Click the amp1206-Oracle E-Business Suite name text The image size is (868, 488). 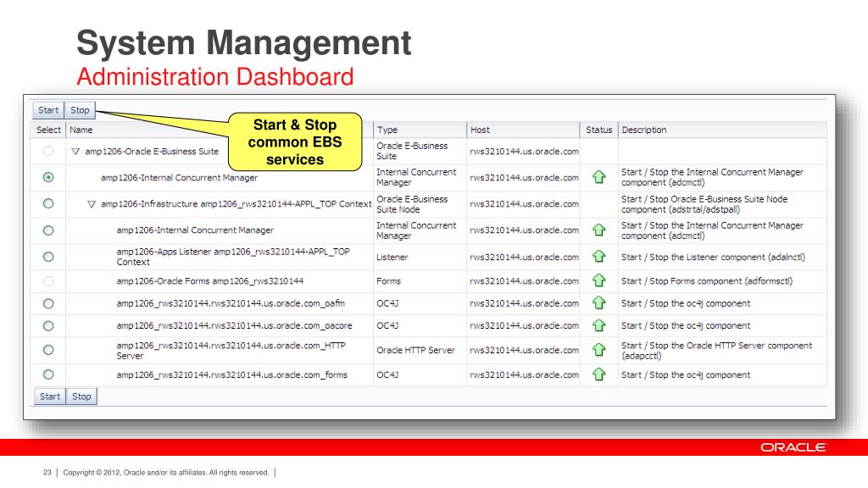(x=152, y=151)
